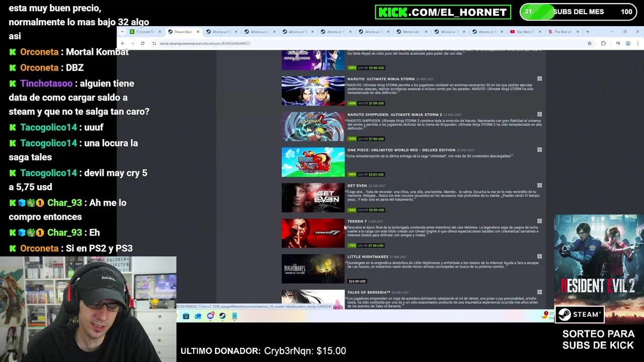The image size is (644, 362).
Task: Close the Star Wars tab
Action: tap(540, 32)
